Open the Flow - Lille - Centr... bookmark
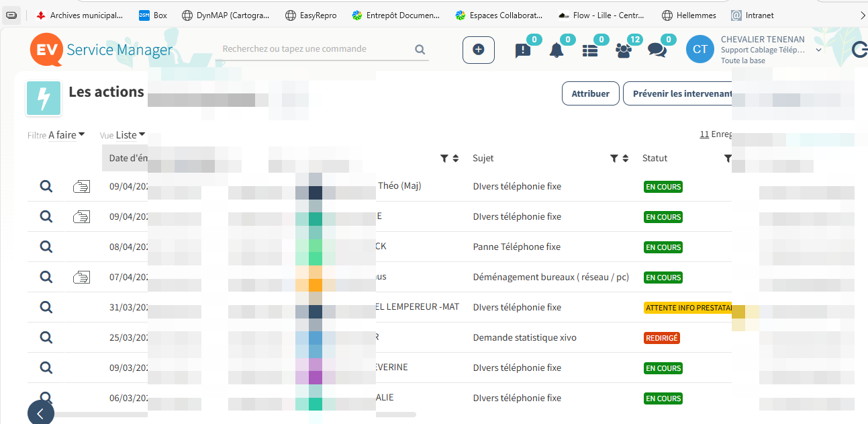Screen dimensions: 868x424 (x=601, y=15)
